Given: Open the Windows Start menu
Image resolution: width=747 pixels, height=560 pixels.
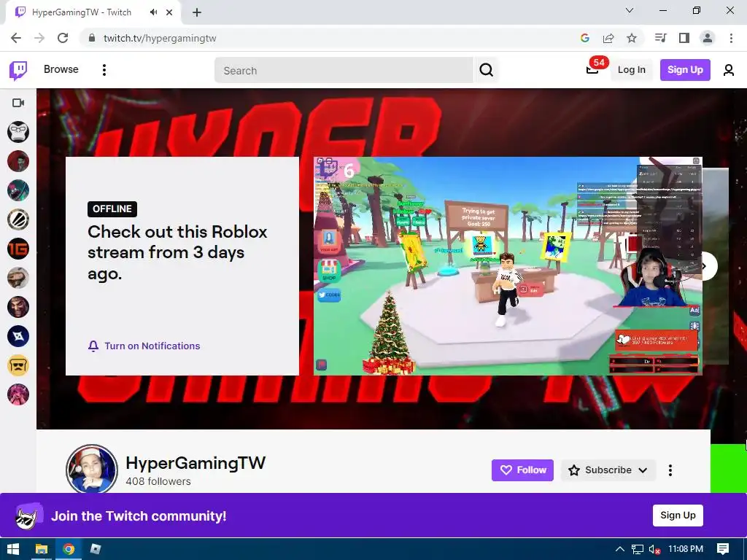Looking at the screenshot, I should point(13,549).
